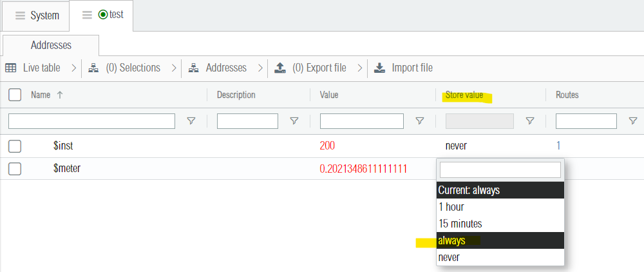Click the Addresses toolbar button
The width and height of the screenshot is (644, 272).
click(219, 68)
